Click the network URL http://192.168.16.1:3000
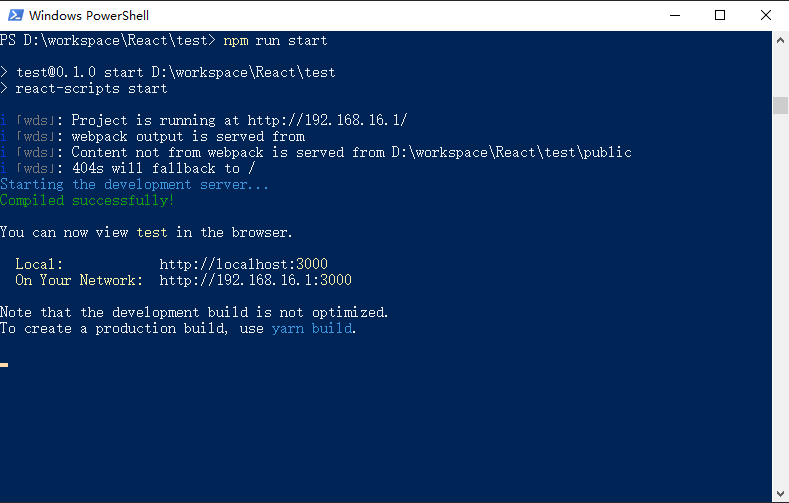 pyautogui.click(x=256, y=280)
